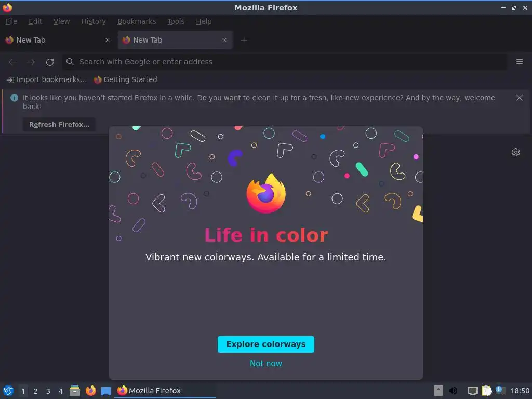This screenshot has width=532, height=399.
Task: Close the second New Tab
Action: [x=224, y=40]
